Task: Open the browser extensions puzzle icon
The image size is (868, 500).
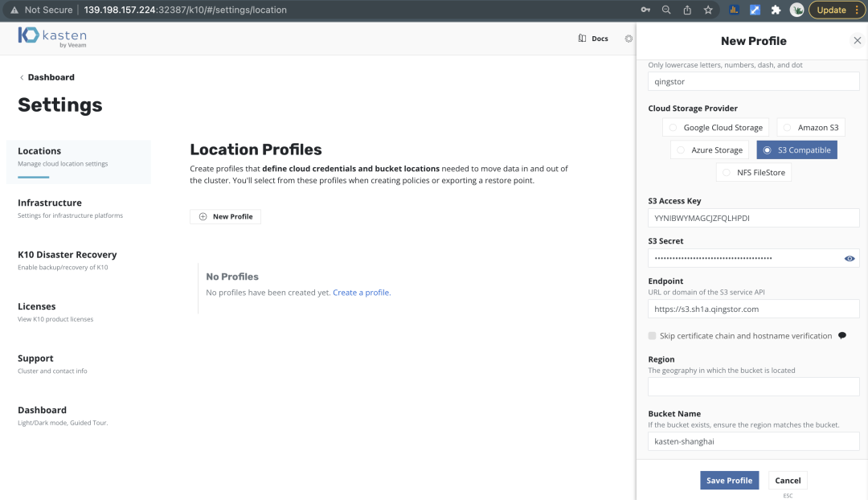Action: click(776, 10)
